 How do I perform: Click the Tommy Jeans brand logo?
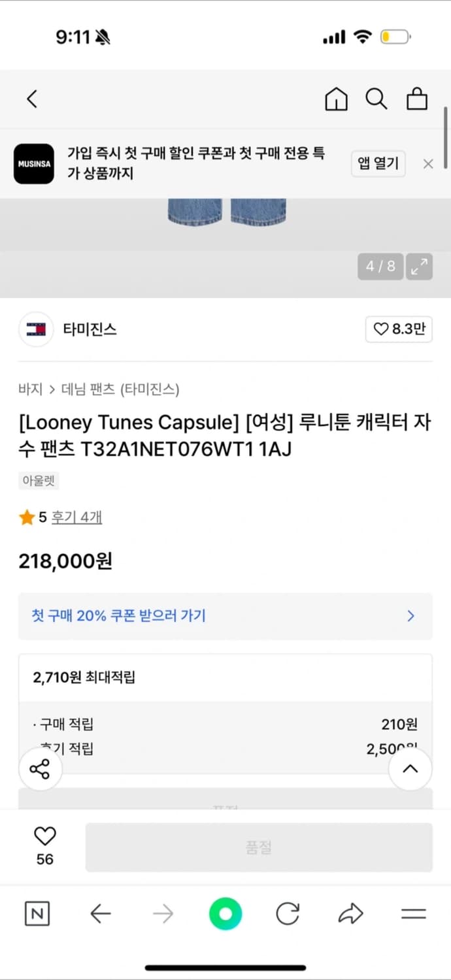(35, 329)
